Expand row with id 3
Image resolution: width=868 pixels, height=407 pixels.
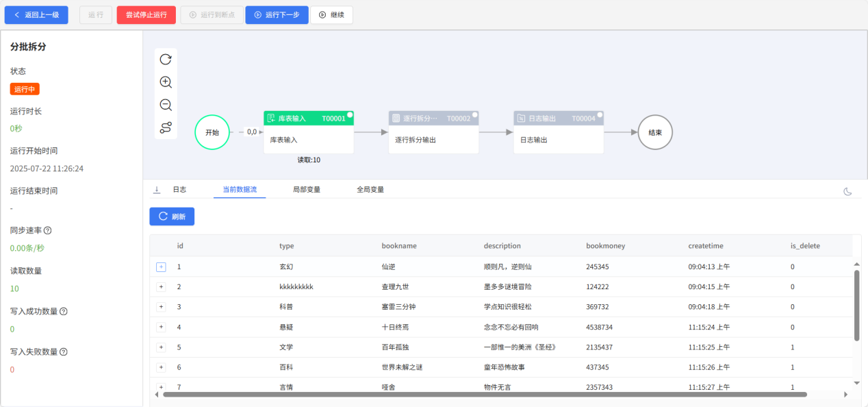coord(162,306)
